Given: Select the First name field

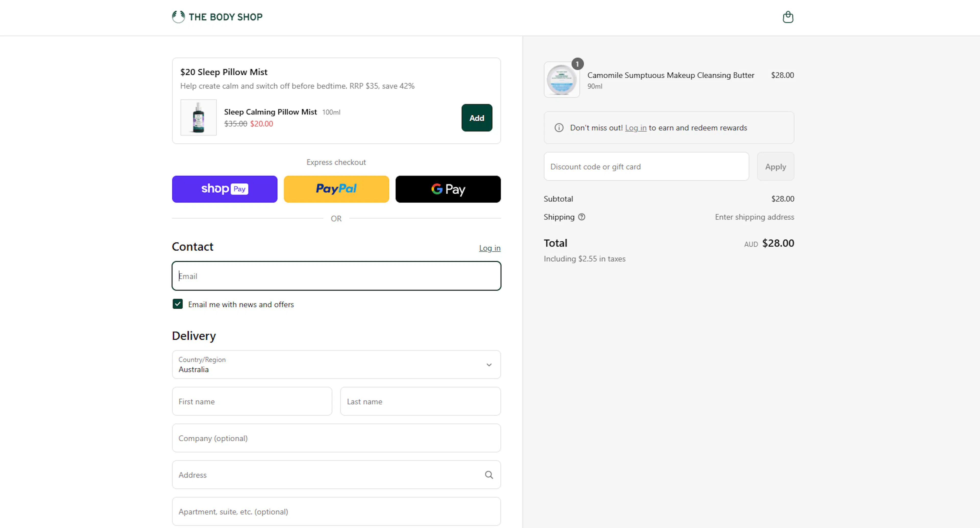Looking at the screenshot, I should click(252, 402).
